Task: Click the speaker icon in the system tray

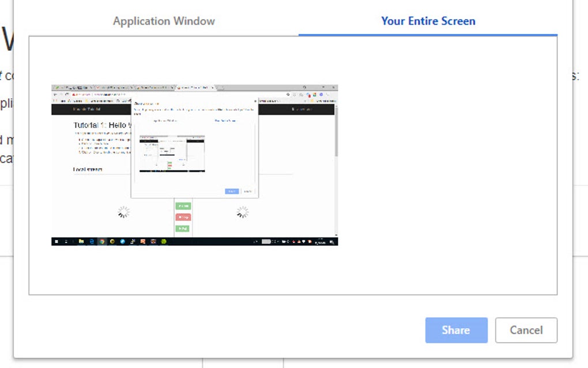Action: (288, 241)
